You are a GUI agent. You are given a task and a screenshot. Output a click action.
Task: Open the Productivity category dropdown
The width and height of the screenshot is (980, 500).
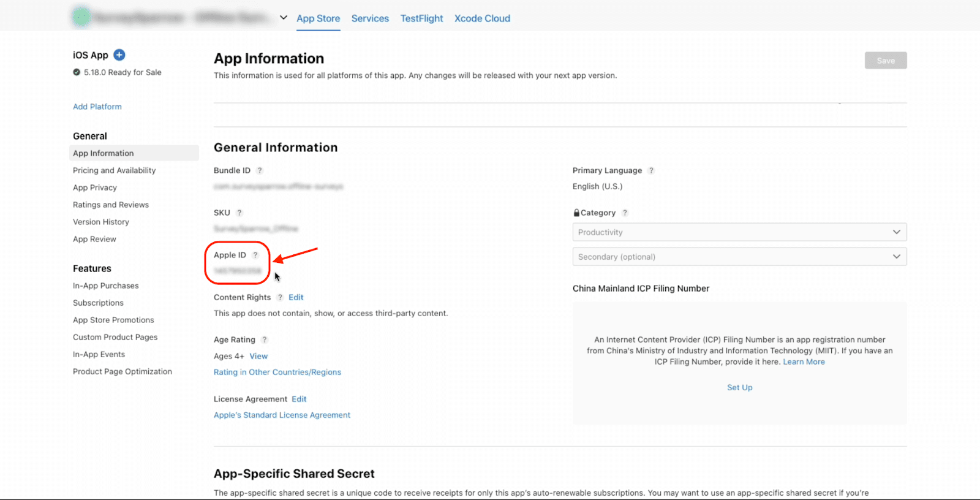(739, 232)
